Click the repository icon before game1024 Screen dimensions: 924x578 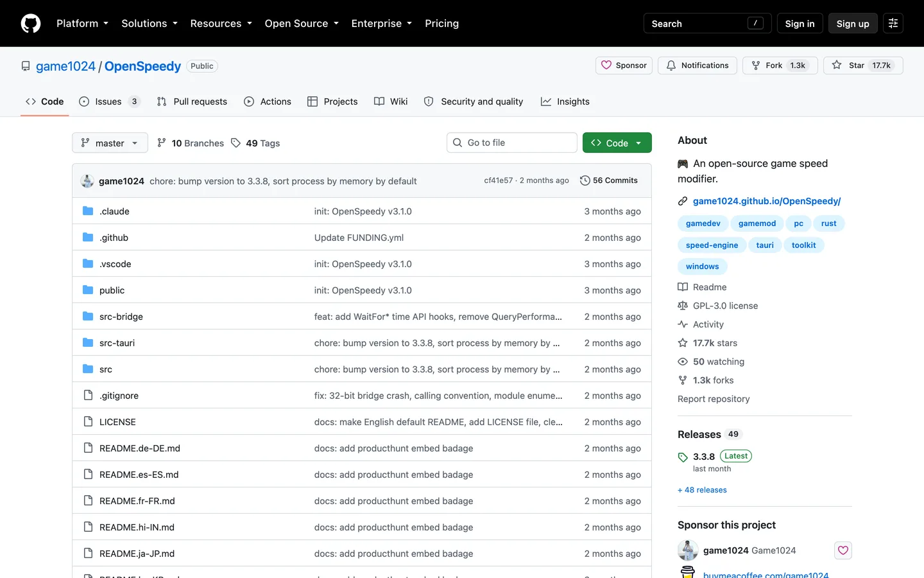26,66
